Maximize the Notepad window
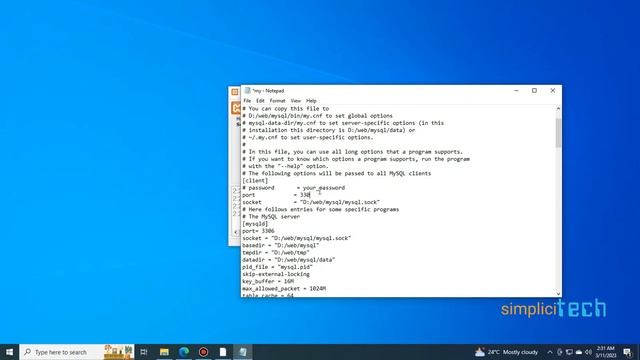Viewport: 640px width, 360px height. 534,91
